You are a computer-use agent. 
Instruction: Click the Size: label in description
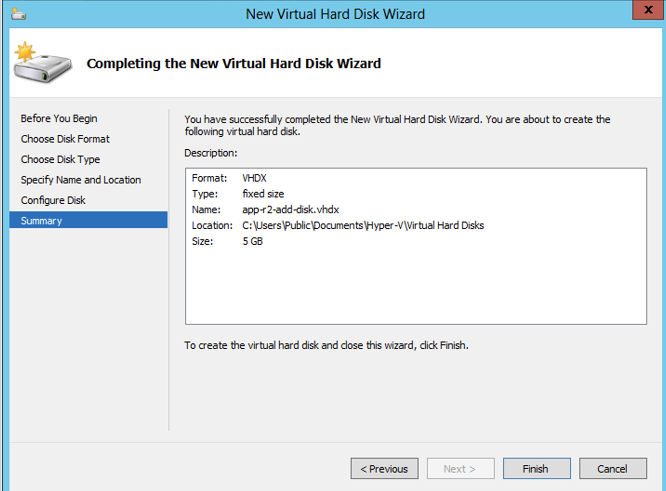click(202, 241)
